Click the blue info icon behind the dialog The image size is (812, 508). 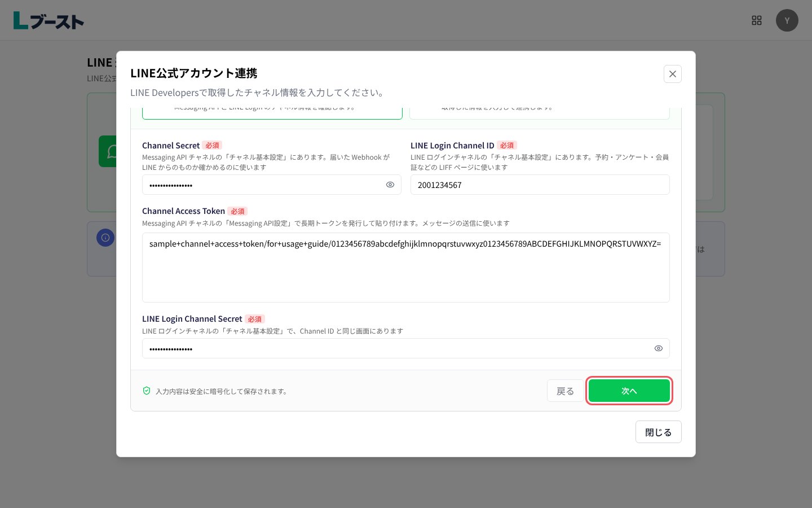coord(105,238)
